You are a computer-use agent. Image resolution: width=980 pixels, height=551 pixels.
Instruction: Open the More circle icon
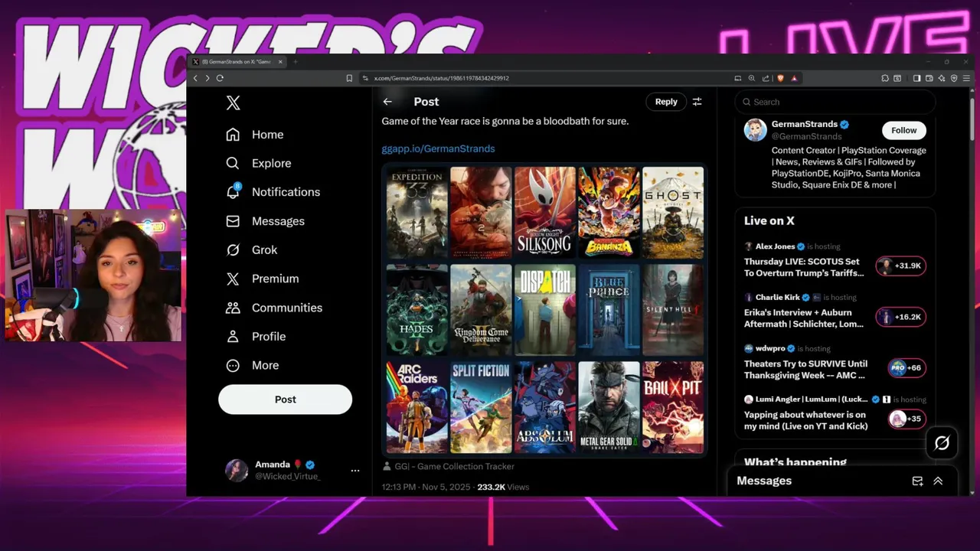[x=233, y=366]
